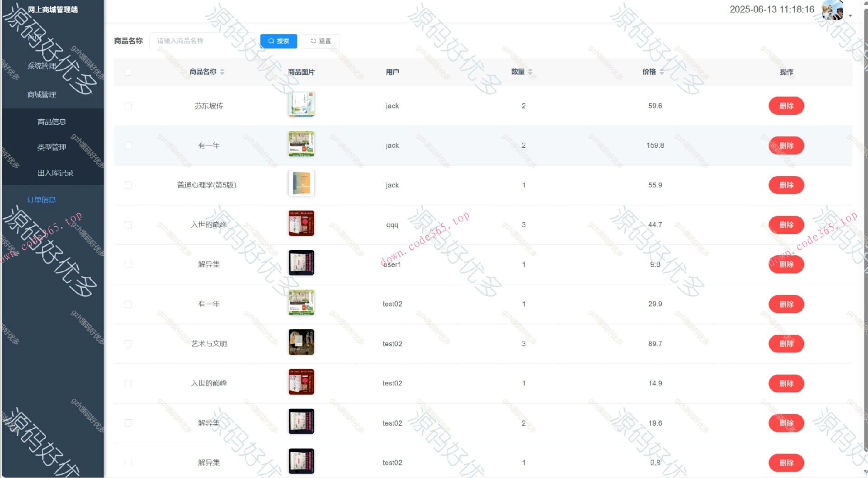
Task: Click the magnifier icon on the 搜索 button
Action: click(x=272, y=41)
